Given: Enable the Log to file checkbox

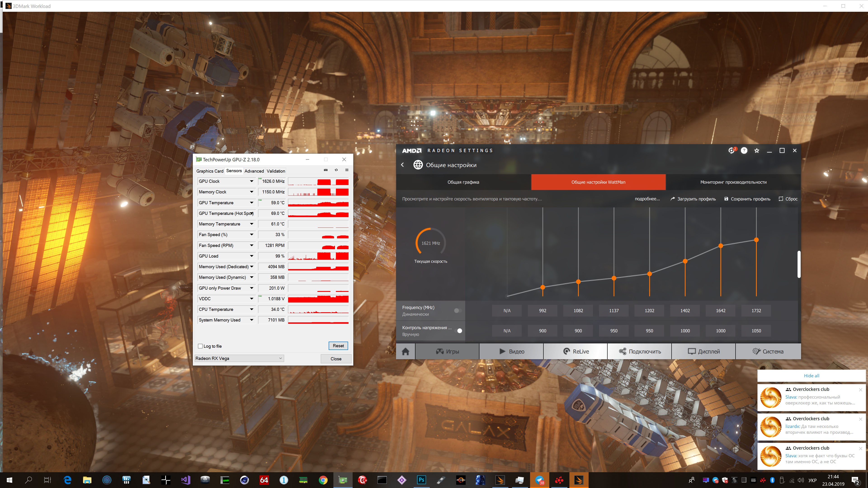Looking at the screenshot, I should click(200, 346).
